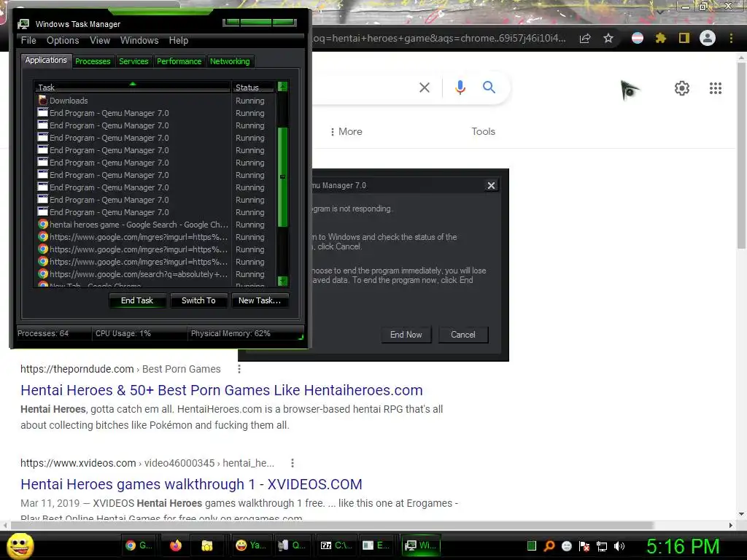Bookmark the page with the star icon
The width and height of the screenshot is (747, 560).
[x=608, y=39]
